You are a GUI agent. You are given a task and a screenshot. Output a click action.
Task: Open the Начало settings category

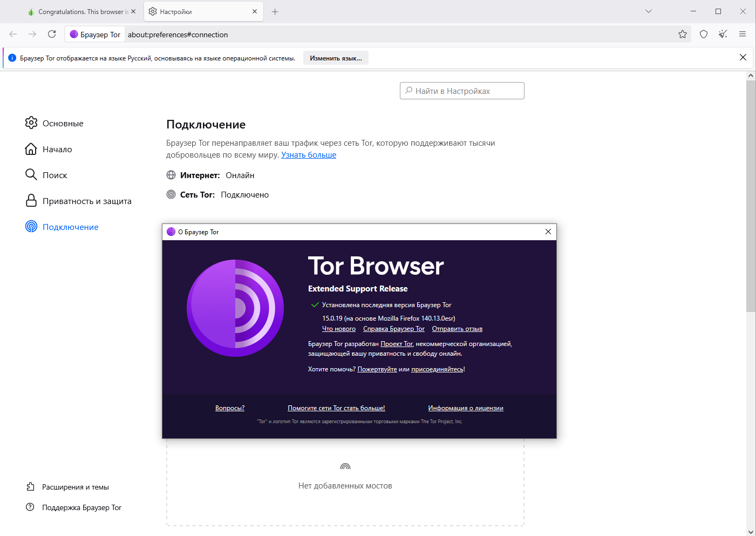click(49, 149)
